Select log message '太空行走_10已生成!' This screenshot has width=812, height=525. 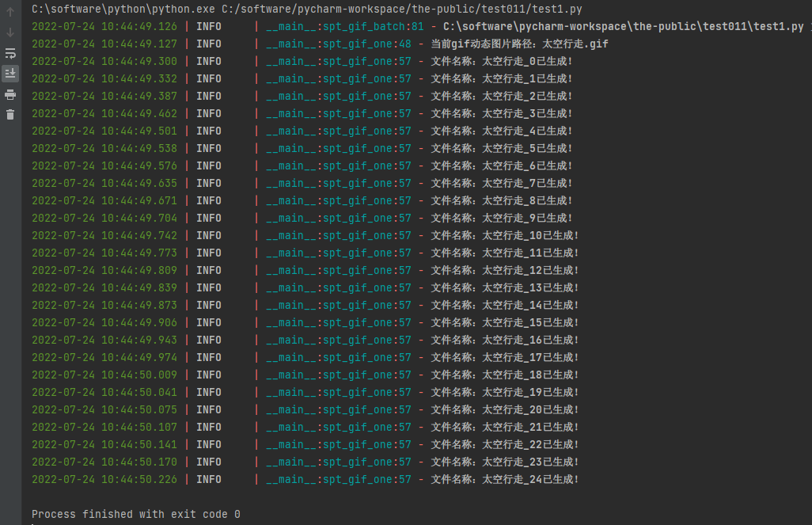coord(530,236)
